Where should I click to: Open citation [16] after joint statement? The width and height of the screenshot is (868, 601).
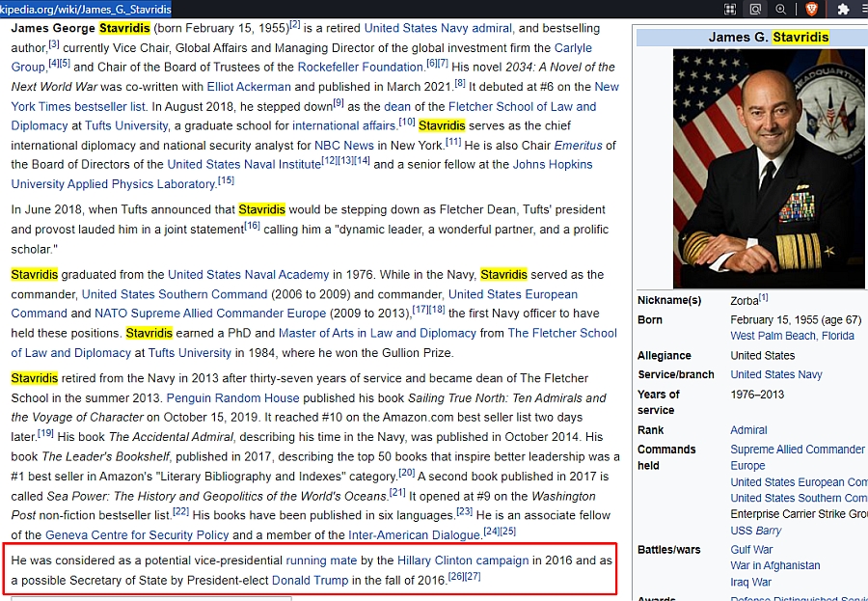click(252, 226)
